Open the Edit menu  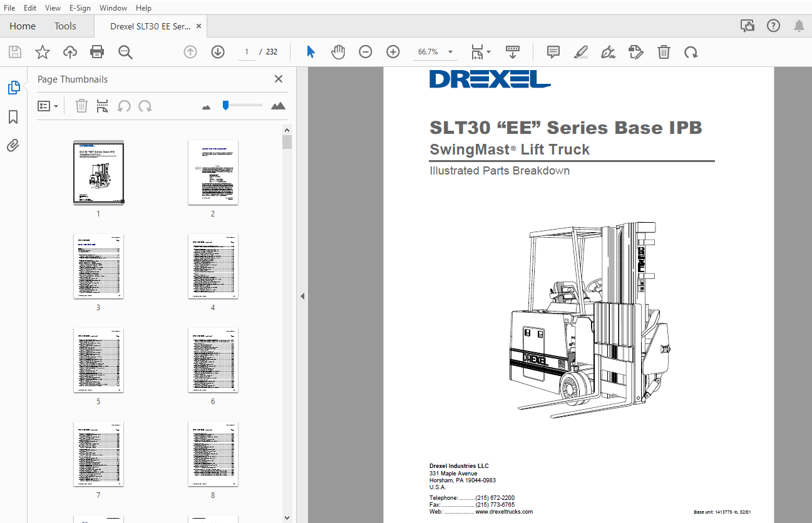coord(29,8)
